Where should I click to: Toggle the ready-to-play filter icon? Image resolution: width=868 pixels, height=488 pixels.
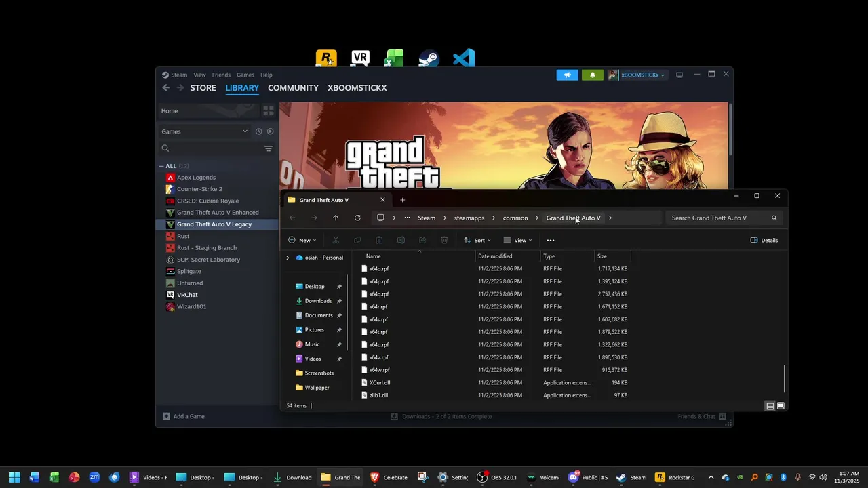click(270, 131)
